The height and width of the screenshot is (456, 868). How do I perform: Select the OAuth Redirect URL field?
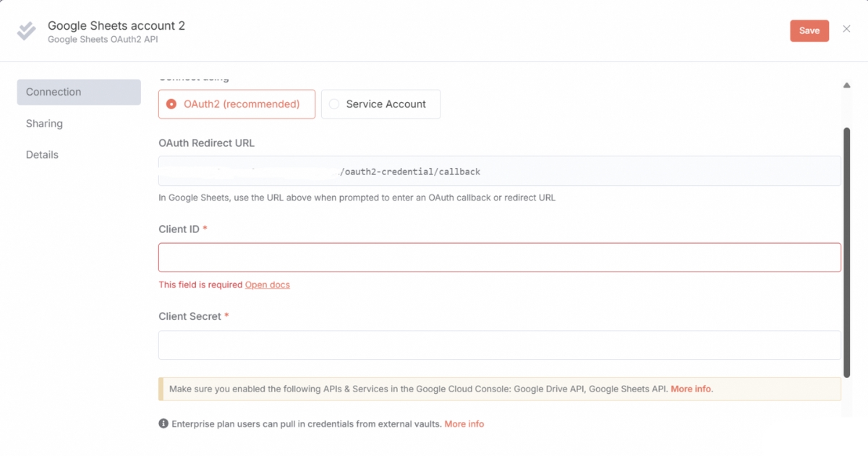coord(499,172)
